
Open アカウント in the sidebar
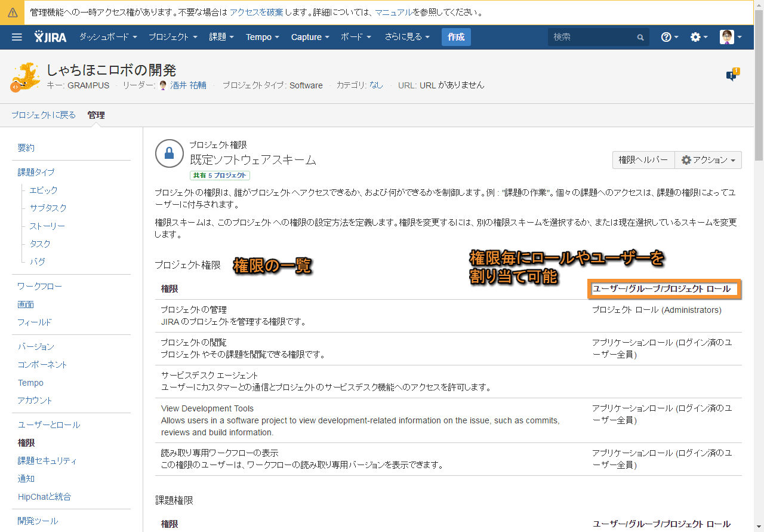click(35, 401)
